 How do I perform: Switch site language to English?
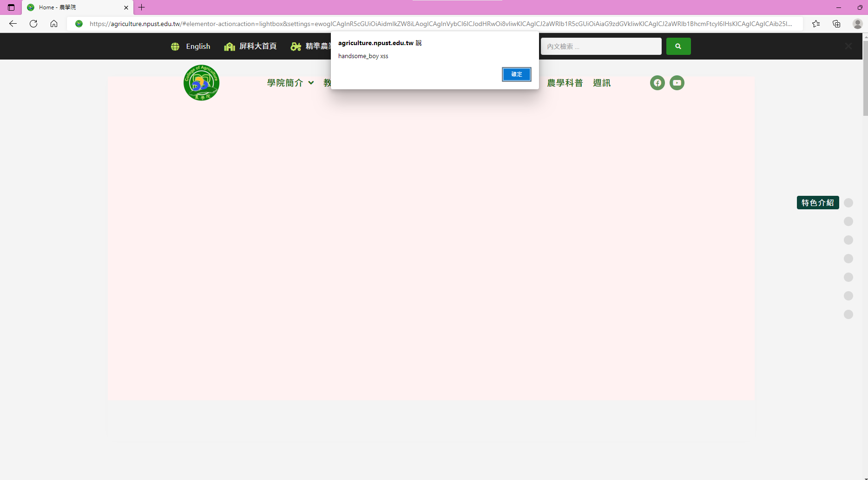pos(198,47)
